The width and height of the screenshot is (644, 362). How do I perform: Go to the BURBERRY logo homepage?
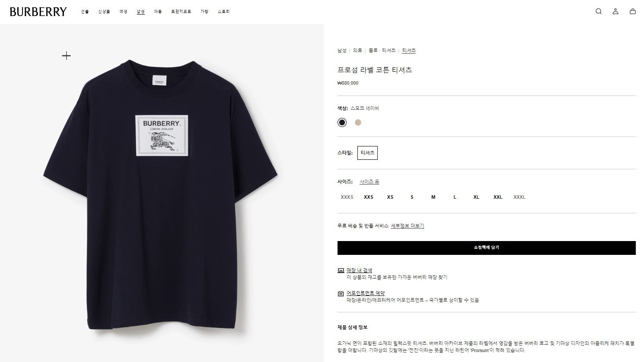[x=38, y=12]
